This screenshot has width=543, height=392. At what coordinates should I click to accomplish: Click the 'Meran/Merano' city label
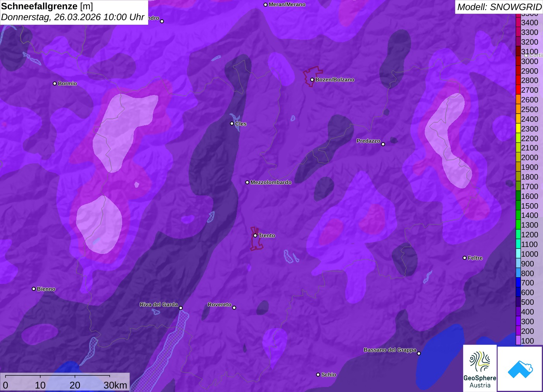287,5
